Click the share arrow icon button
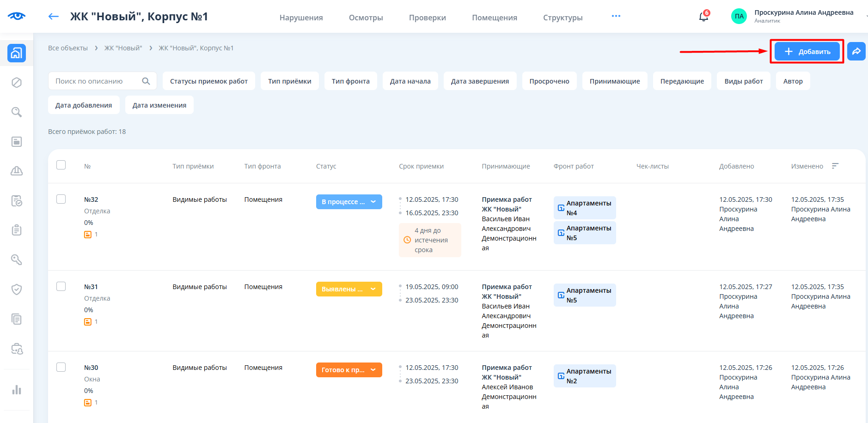The height and width of the screenshot is (423, 868). click(856, 51)
